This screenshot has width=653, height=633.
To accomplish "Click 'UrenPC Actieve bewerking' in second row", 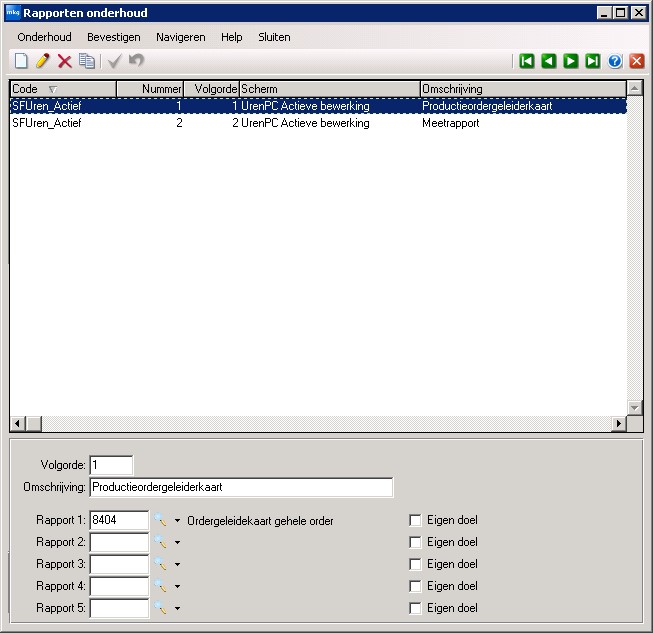I will [x=305, y=123].
